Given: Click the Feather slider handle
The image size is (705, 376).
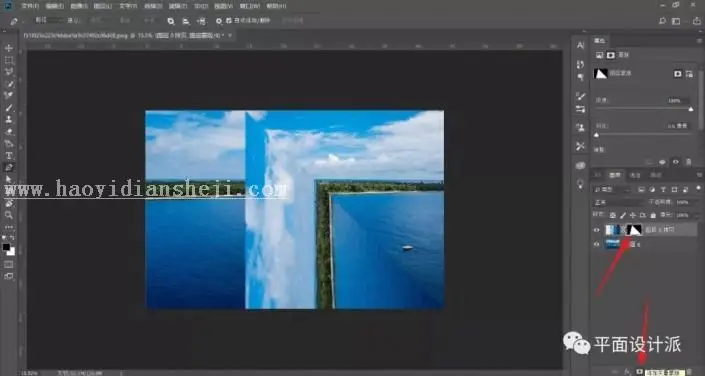Looking at the screenshot, I should 597,135.
